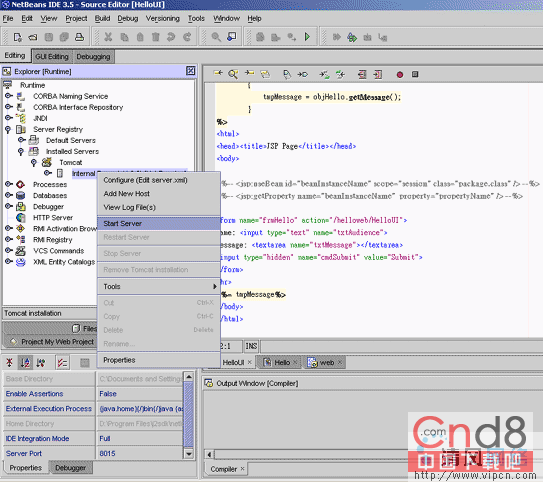The image size is (543, 482).
Task: Open the Versioning menu
Action: coord(162,18)
